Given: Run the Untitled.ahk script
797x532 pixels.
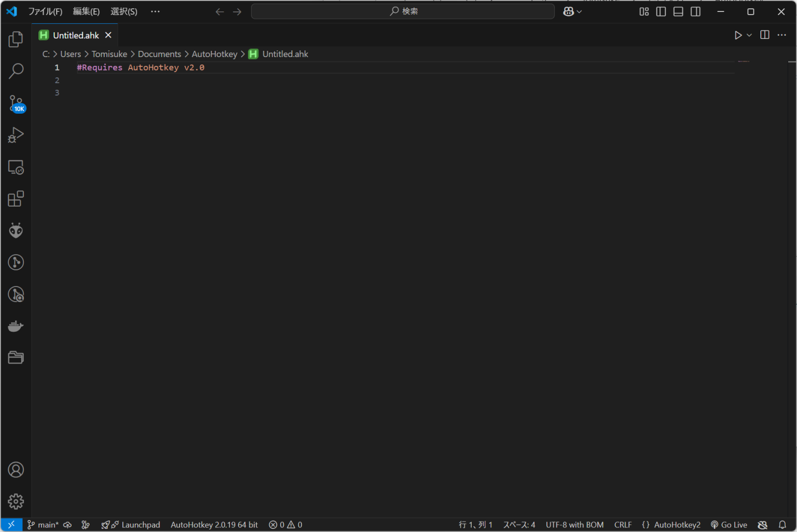Looking at the screenshot, I should pyautogui.click(x=738, y=35).
